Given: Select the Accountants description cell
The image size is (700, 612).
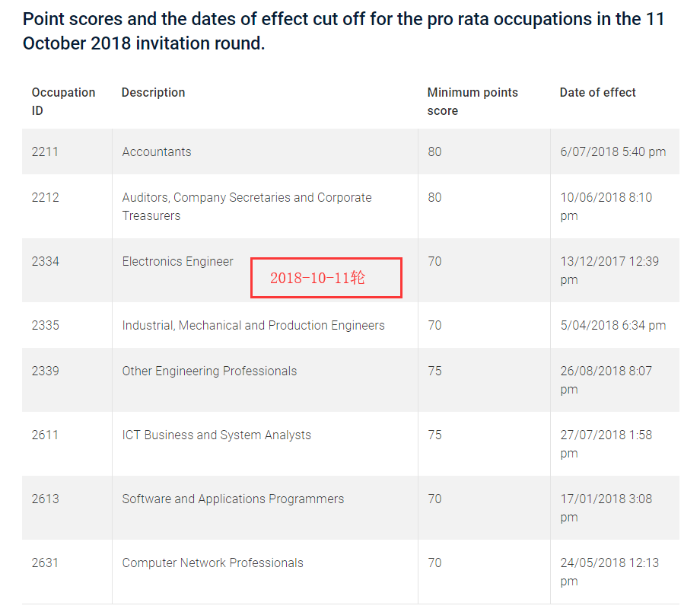Looking at the screenshot, I should pos(157,151).
